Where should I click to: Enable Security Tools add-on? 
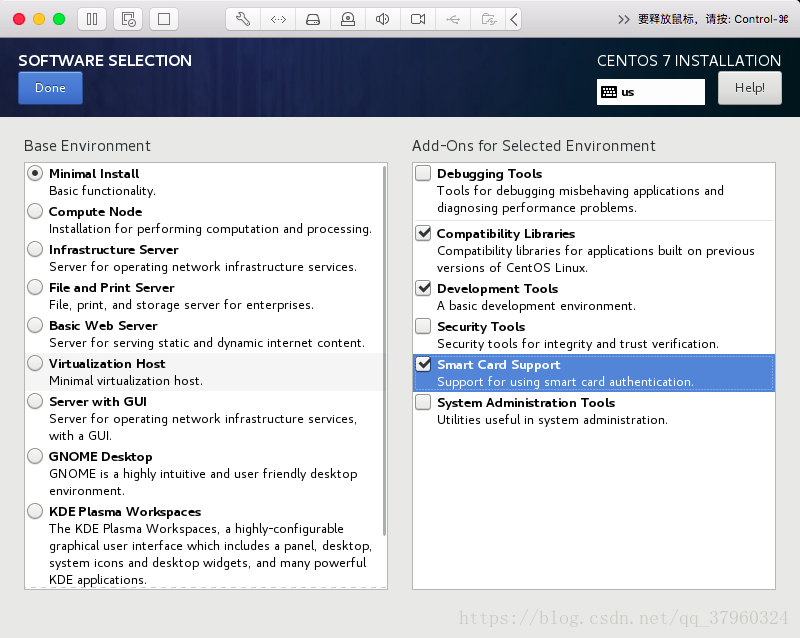click(x=423, y=326)
